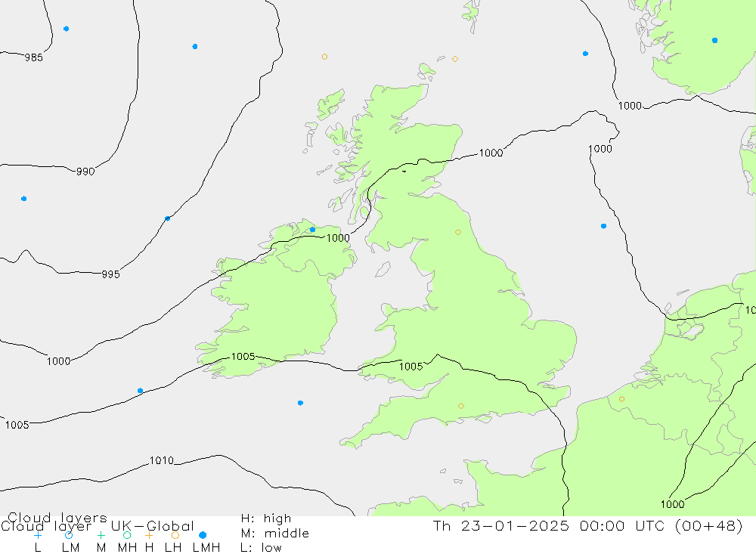Click the forecast date Th 23-01-2025
Image resolution: width=756 pixels, height=554 pixels.
[x=501, y=525]
